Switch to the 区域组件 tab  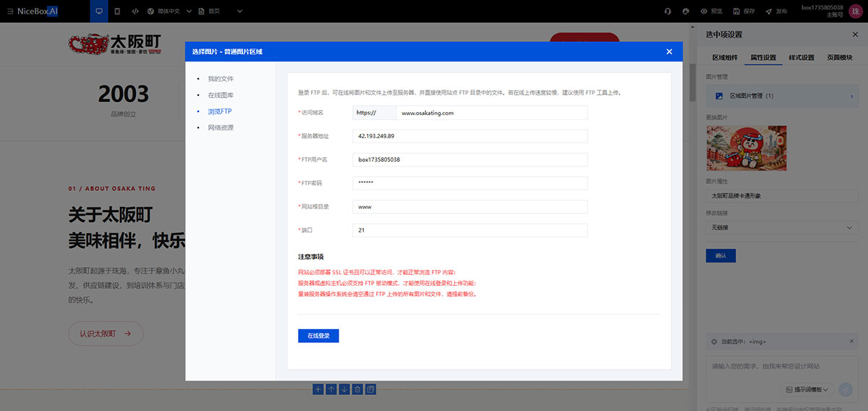725,58
